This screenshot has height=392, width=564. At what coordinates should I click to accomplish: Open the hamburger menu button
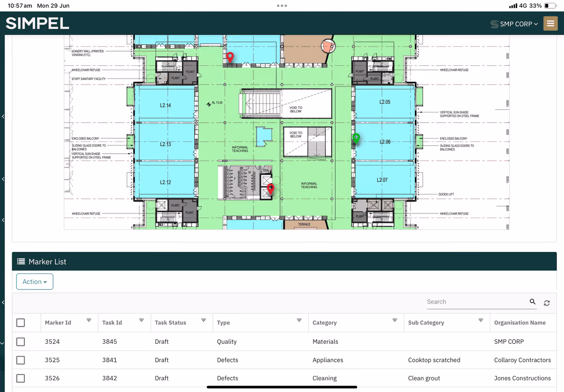[x=550, y=24]
